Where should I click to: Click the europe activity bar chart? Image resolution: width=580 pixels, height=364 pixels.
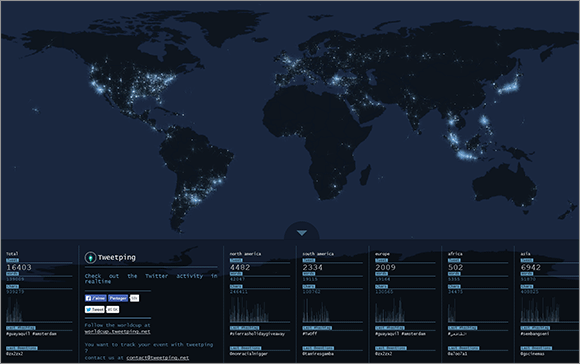(390, 310)
